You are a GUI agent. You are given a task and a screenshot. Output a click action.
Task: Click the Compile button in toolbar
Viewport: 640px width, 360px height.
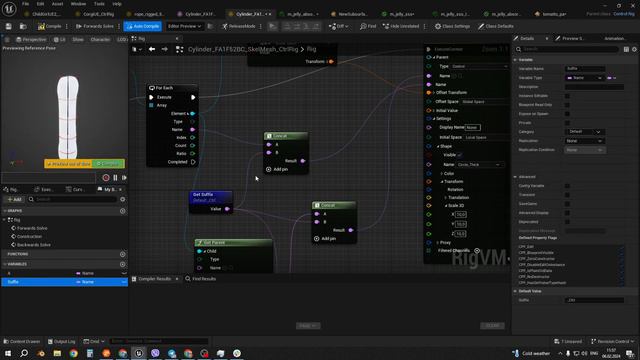[x=49, y=26]
